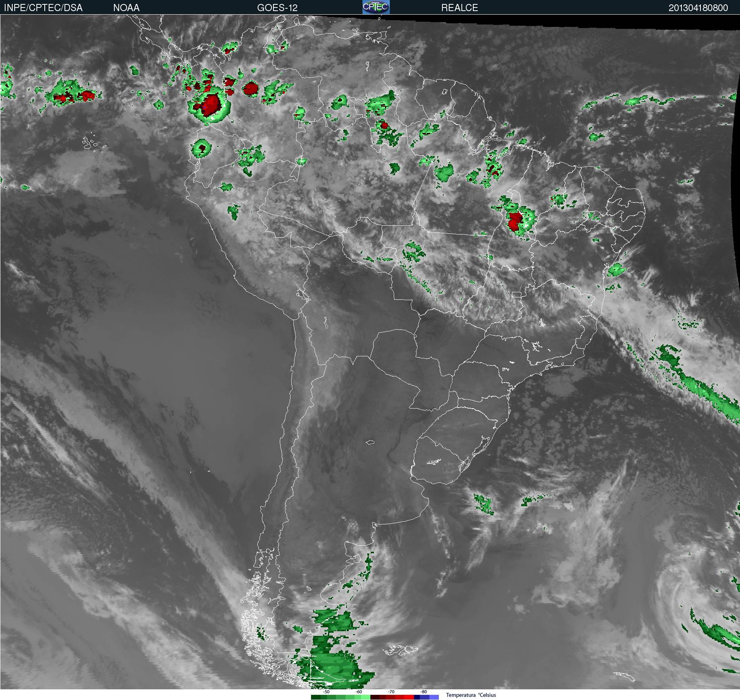Click the -70 legend value

click(x=391, y=692)
